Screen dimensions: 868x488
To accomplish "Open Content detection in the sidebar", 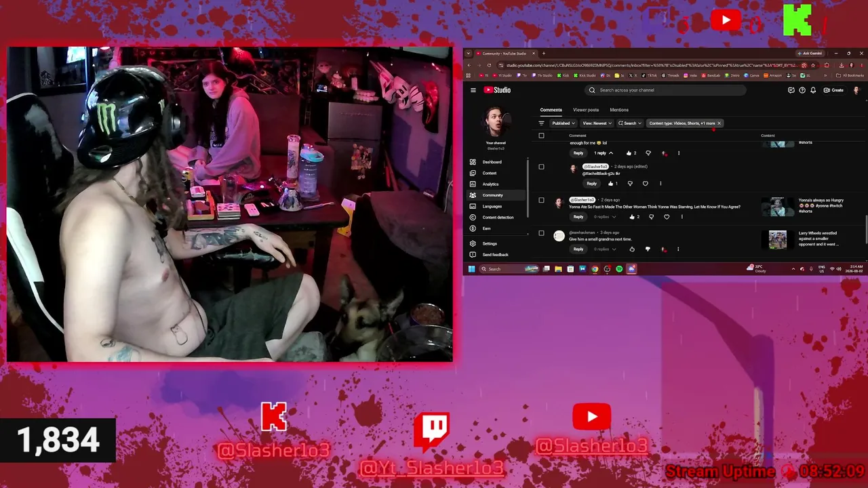I will tap(498, 217).
